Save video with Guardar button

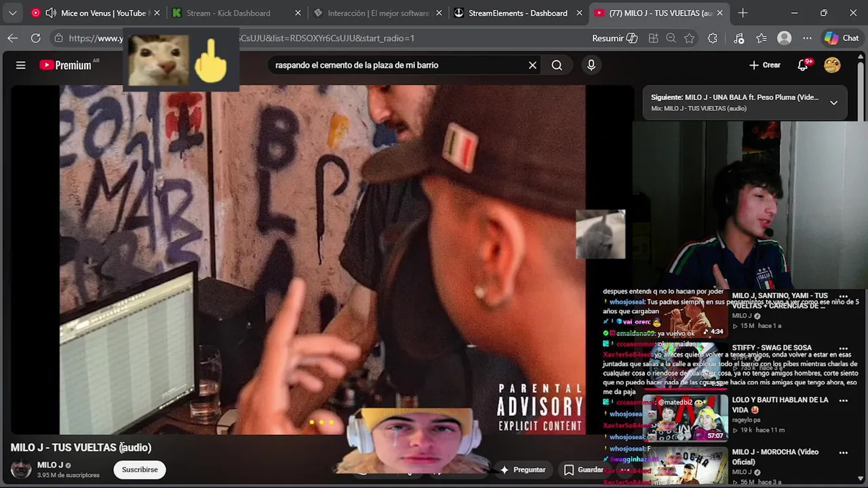coord(583,469)
